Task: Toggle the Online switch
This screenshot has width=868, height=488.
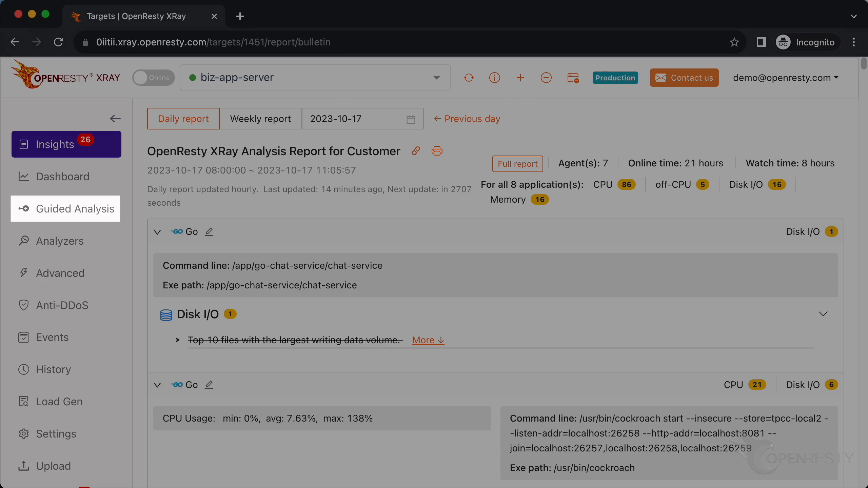Action: 153,78
